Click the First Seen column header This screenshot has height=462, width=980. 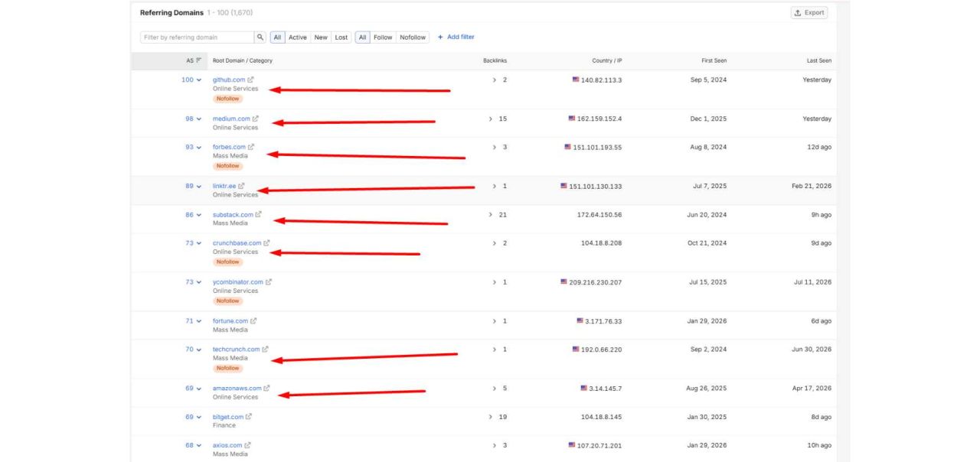pyautogui.click(x=714, y=60)
